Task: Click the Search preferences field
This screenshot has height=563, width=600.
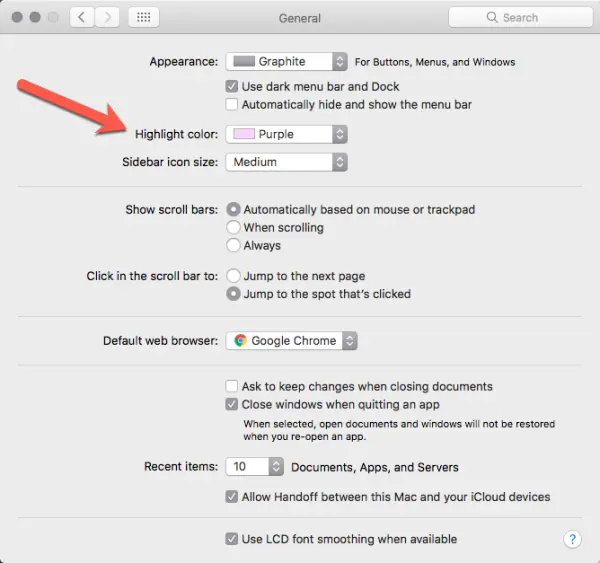Action: point(520,17)
